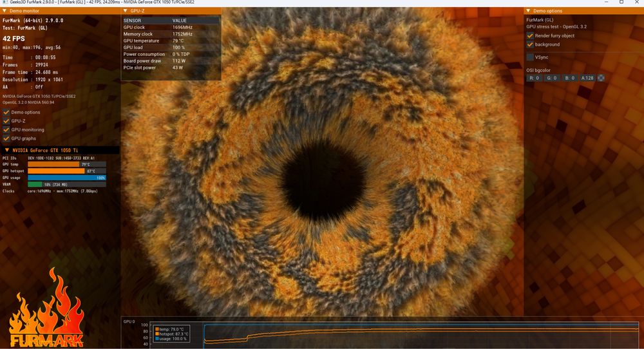This screenshot has width=644, height=349.
Task: Disable Render furry object checkbox
Action: click(x=530, y=35)
